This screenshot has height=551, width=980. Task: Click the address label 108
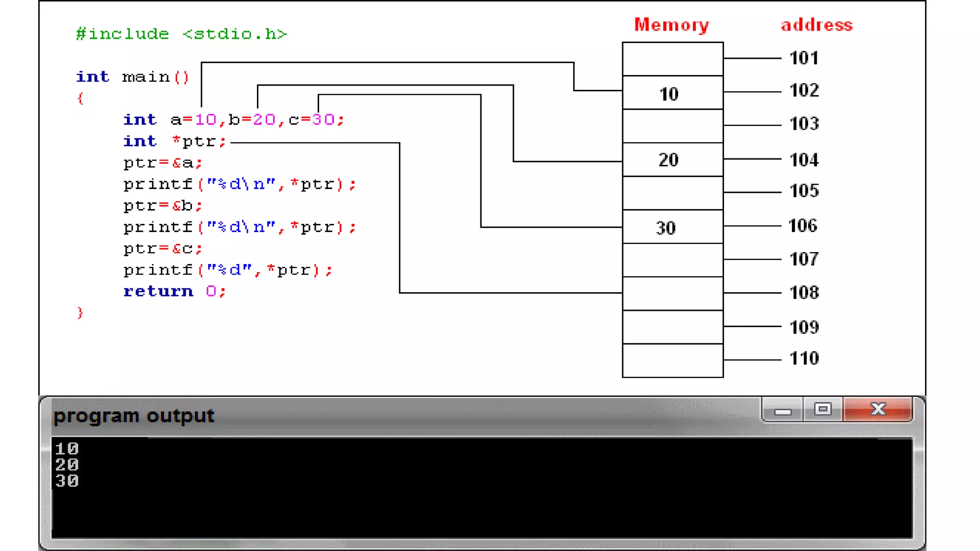804,293
